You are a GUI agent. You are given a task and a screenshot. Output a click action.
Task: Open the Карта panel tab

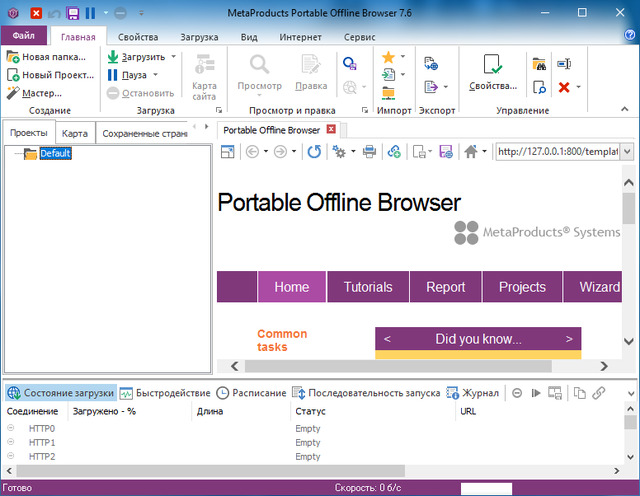pos(74,133)
